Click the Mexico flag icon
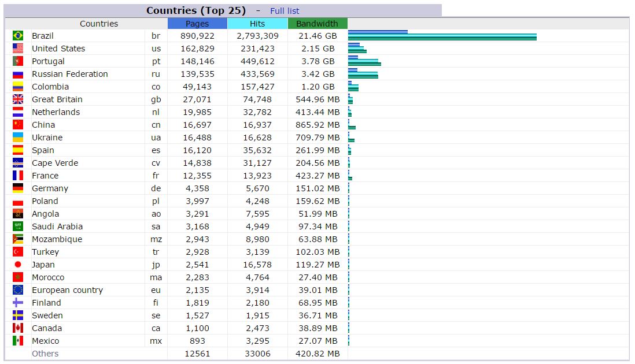The height and width of the screenshot is (364, 635). click(x=18, y=341)
